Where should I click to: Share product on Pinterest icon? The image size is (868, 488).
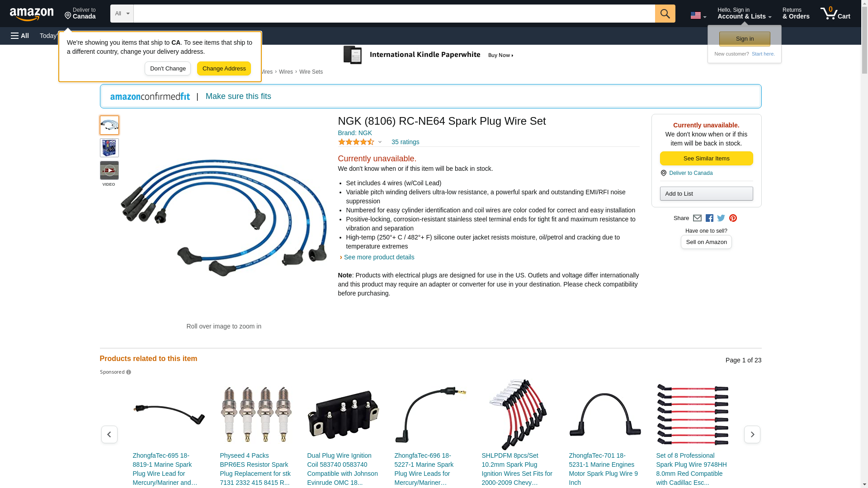pyautogui.click(x=733, y=218)
